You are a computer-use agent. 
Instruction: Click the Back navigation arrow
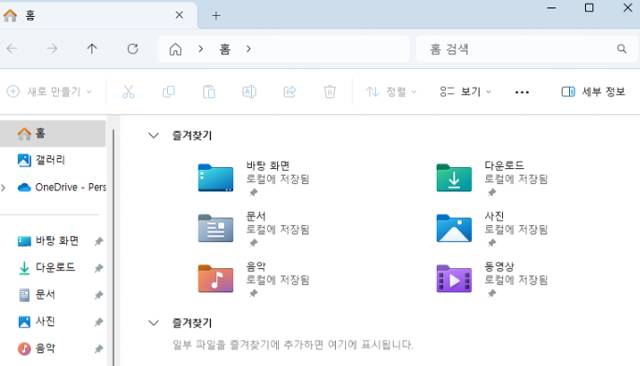pyautogui.click(x=12, y=49)
